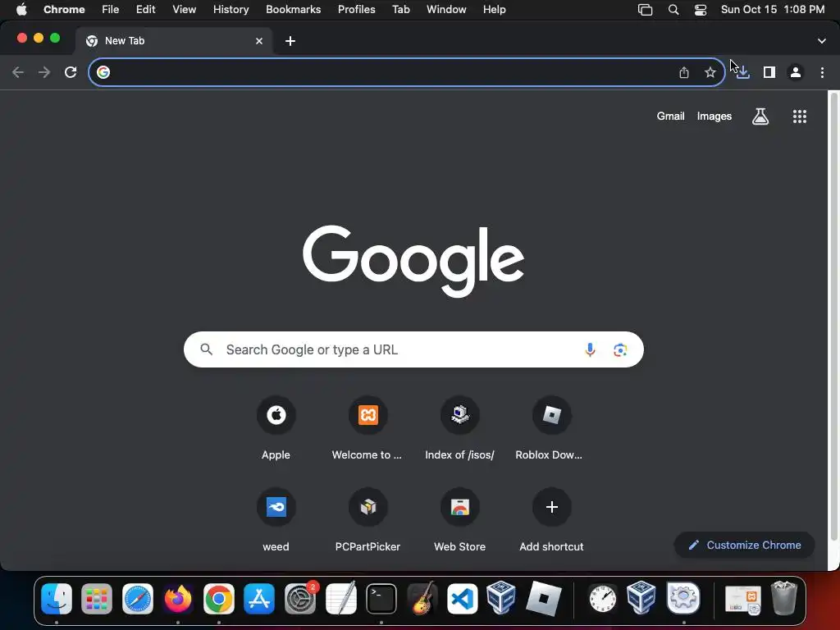Open the File menu
Viewport: 840px width, 630px height.
click(x=111, y=10)
